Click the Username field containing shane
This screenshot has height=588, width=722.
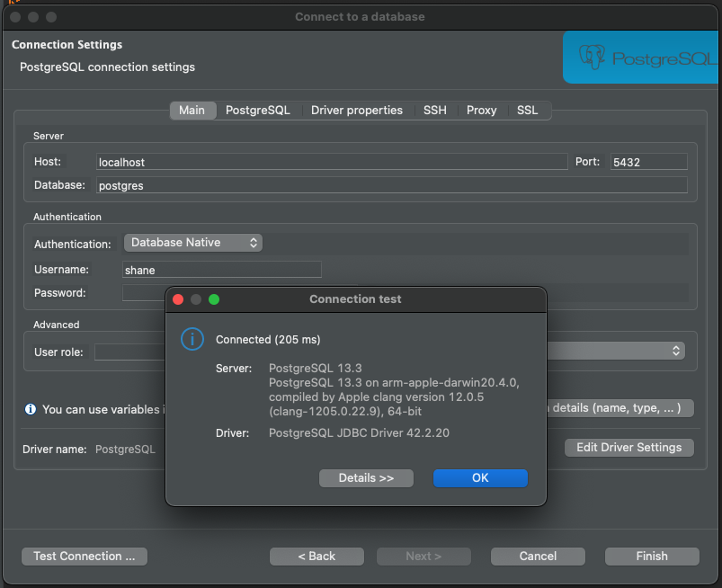pos(222,270)
